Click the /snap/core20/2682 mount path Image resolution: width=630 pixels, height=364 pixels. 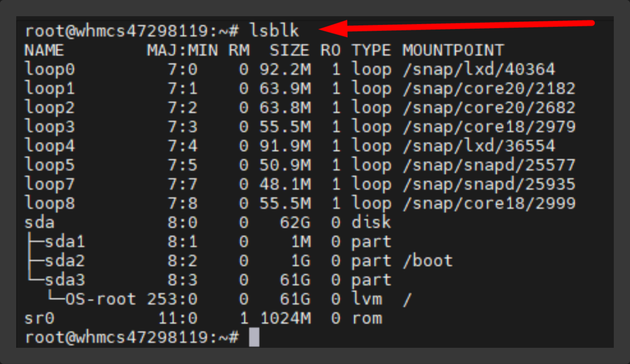[x=489, y=108]
